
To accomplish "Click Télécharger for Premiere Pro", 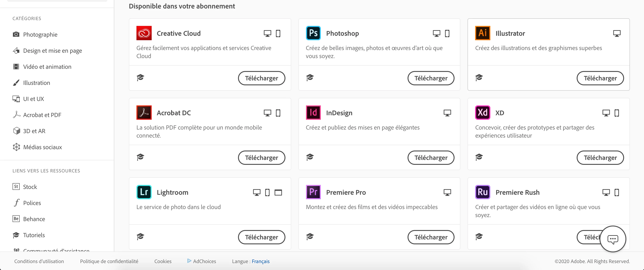I will tap(431, 237).
